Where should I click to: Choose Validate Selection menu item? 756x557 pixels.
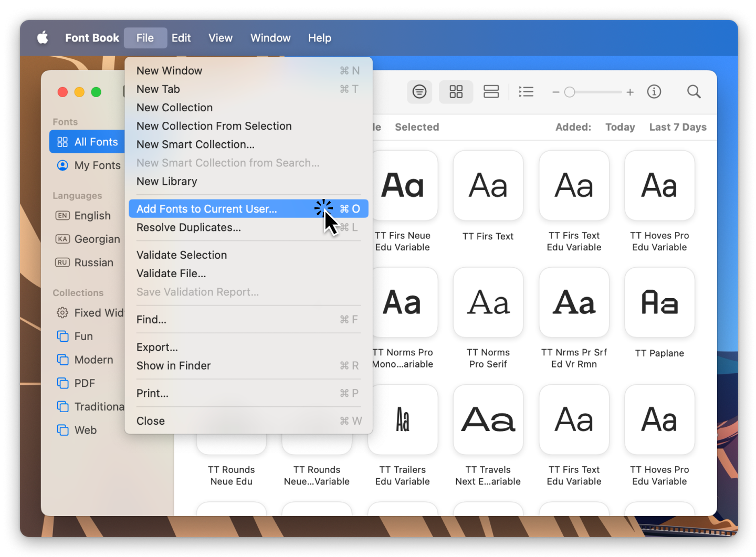248,255
